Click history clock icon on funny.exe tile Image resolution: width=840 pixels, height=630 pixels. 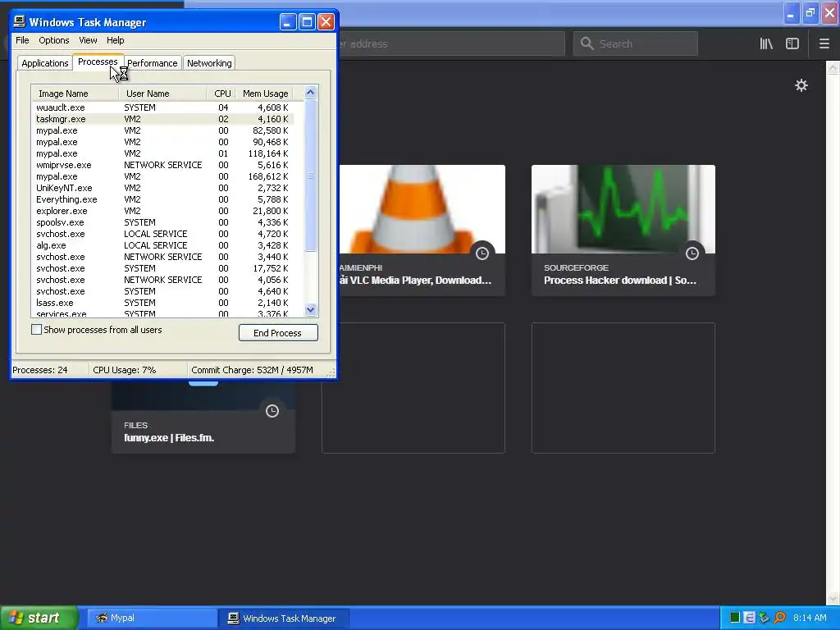(272, 411)
